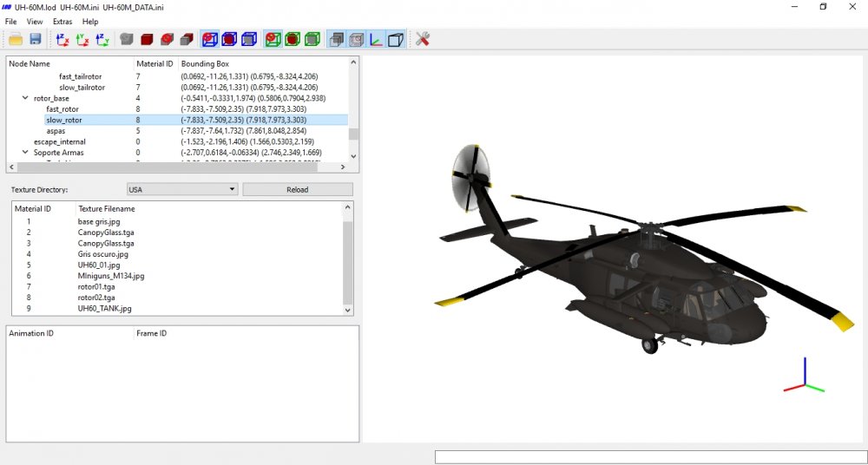Viewport: 868px width, 465px height.
Task: Click node tree horizontal scroll-right arrow
Action: (x=343, y=167)
